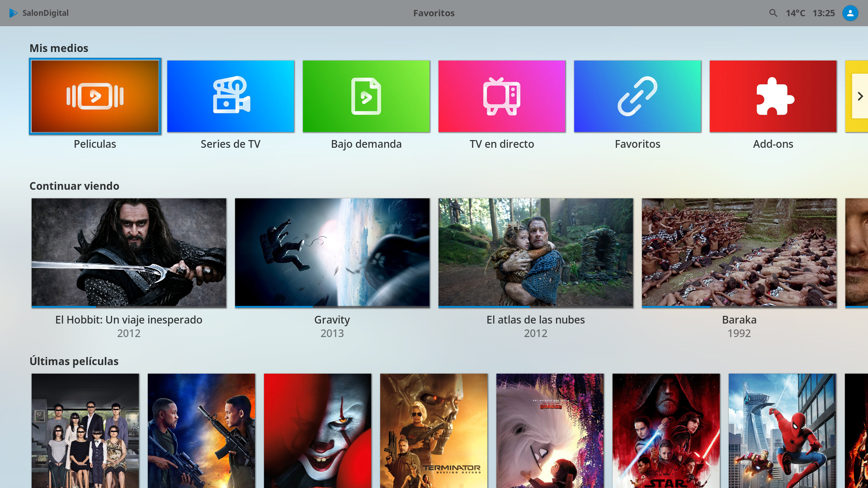The image size is (868, 488).
Task: Click the Últimas películas section heading
Action: click(x=74, y=361)
